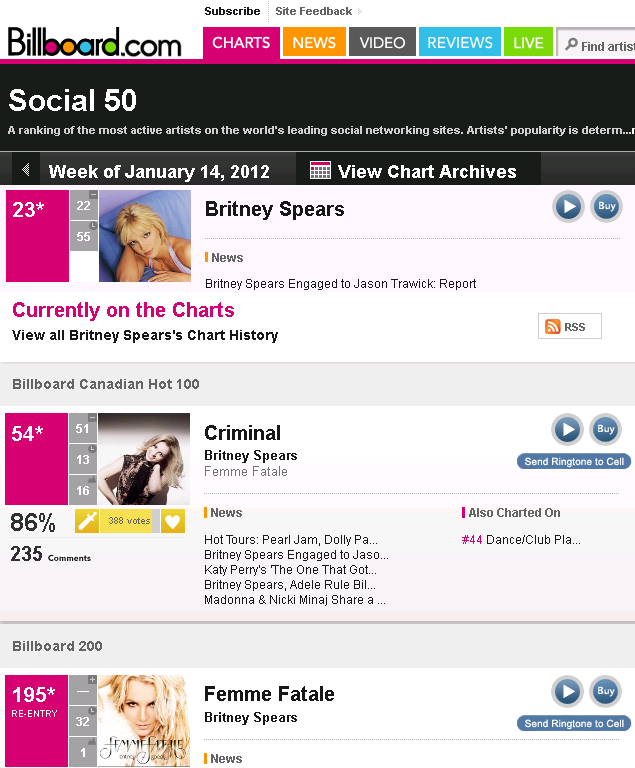Expand the Site Feedback arrow menu
635x768 pixels.
[x=360, y=12]
